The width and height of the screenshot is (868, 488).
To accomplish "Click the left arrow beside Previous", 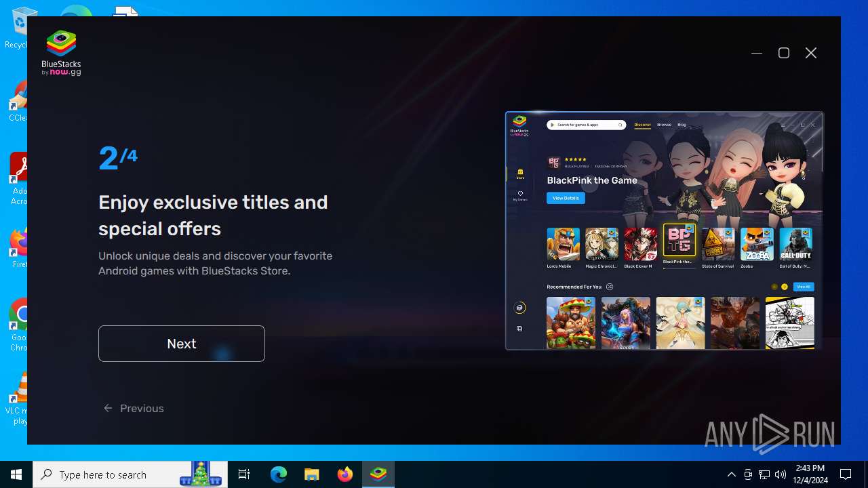I will click(108, 408).
